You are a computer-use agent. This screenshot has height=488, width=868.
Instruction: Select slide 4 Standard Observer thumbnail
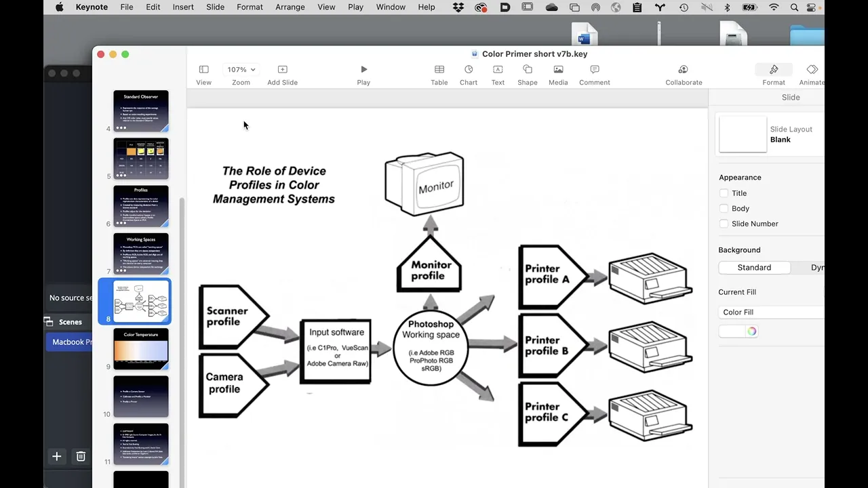(x=141, y=110)
